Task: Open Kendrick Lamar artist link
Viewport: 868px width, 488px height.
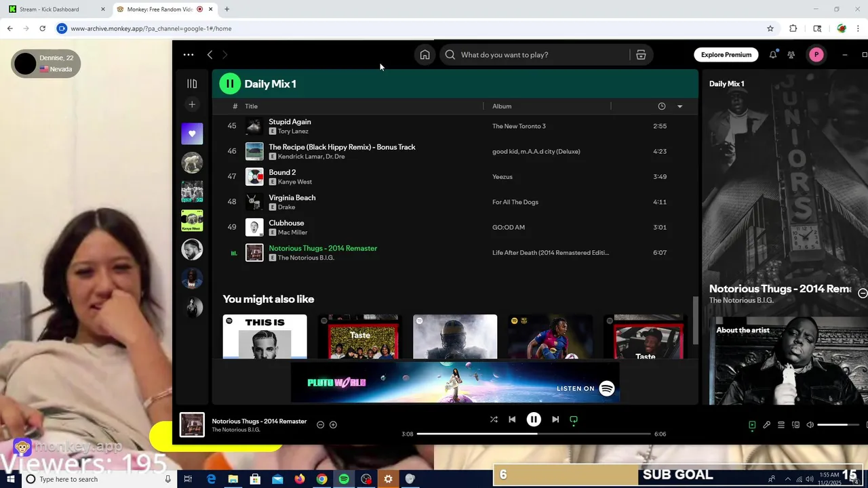Action: pyautogui.click(x=300, y=157)
